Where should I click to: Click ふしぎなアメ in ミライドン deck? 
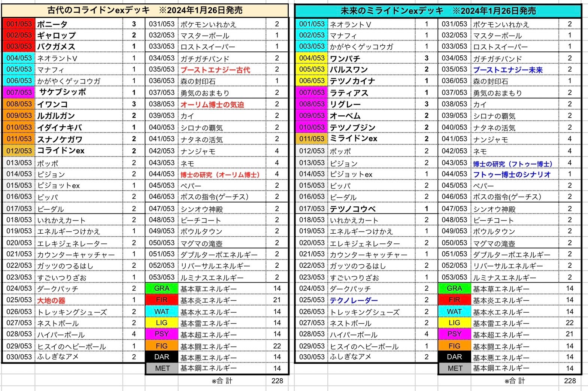pos(372,357)
